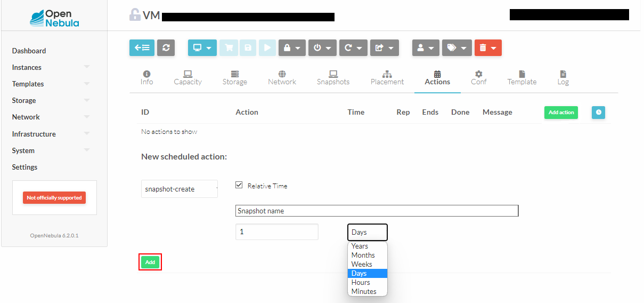
Task: Open the Storage tab
Action: click(234, 77)
